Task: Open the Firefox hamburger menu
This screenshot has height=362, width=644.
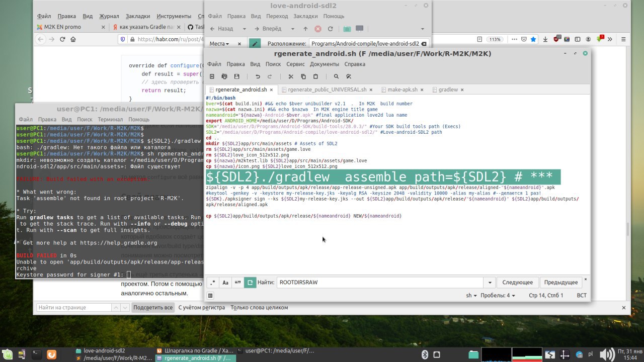Action: tap(624, 39)
